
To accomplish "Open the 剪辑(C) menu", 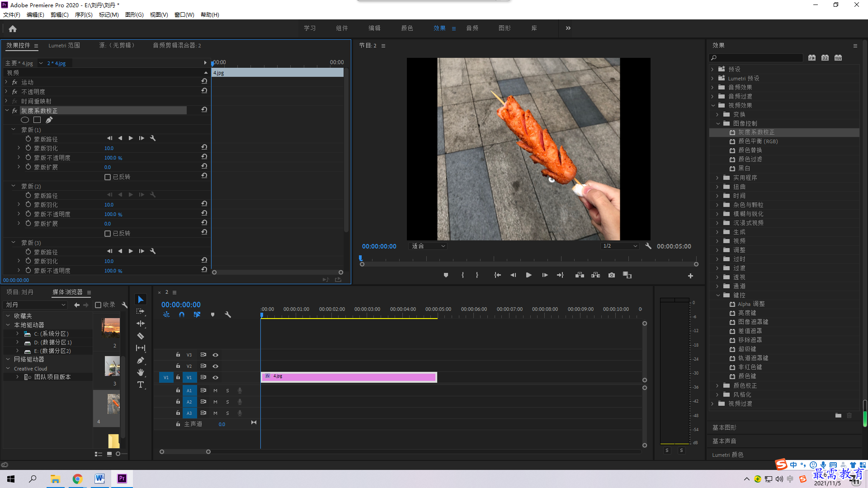I will 59,15.
